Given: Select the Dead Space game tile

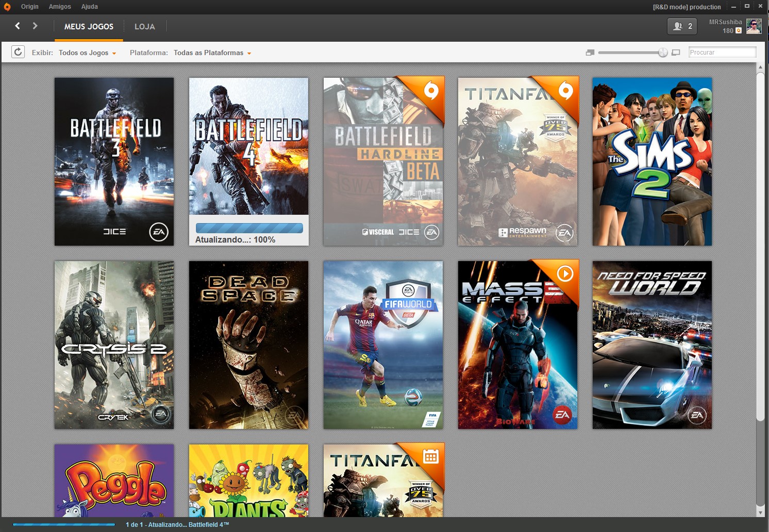Looking at the screenshot, I should (x=249, y=345).
